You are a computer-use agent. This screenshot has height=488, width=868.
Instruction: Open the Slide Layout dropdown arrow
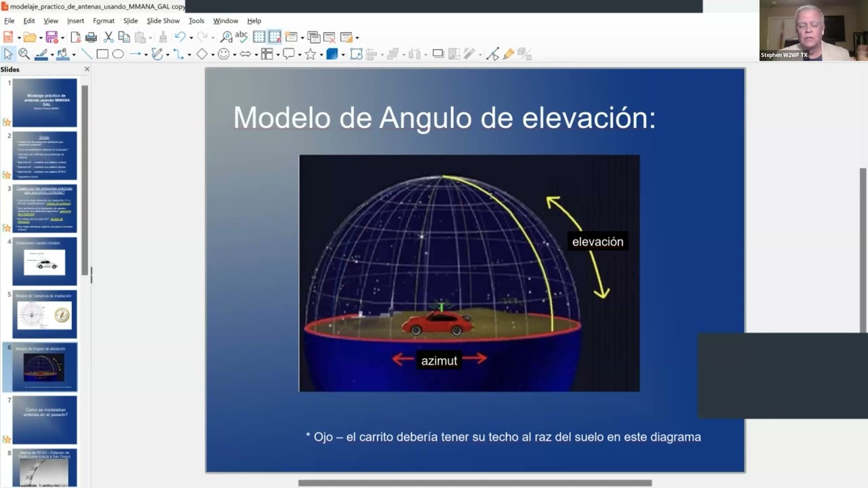[357, 38]
